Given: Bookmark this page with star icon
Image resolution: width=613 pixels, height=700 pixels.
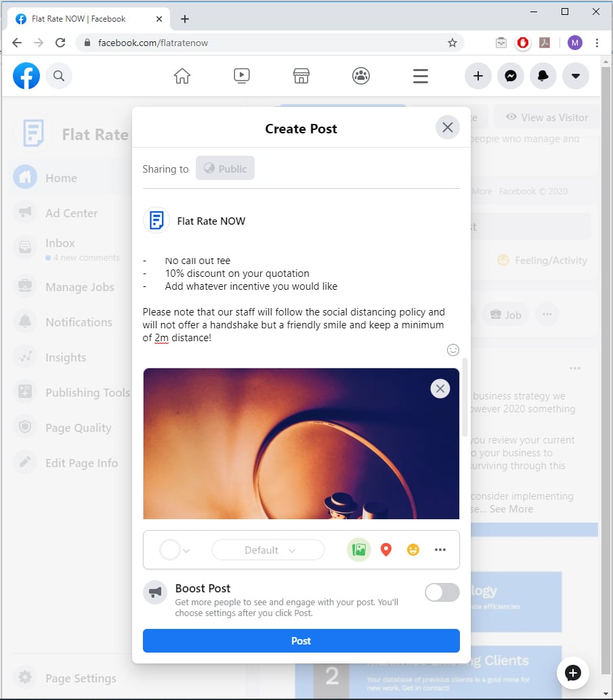Looking at the screenshot, I should (x=452, y=43).
